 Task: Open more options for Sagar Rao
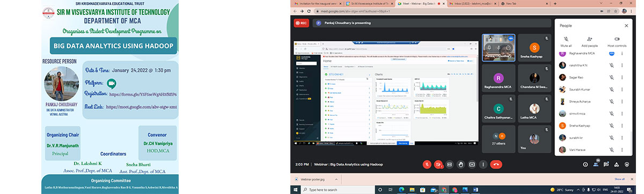click(x=622, y=77)
